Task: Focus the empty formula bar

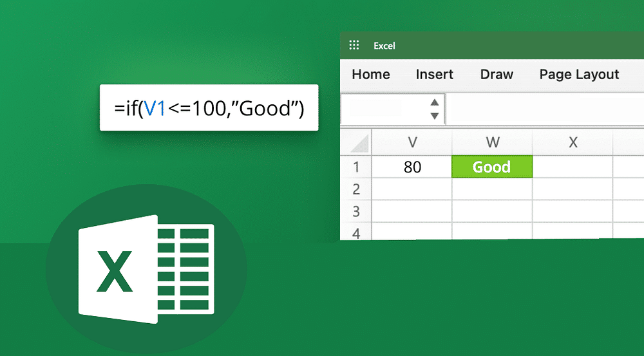Action: [544, 109]
